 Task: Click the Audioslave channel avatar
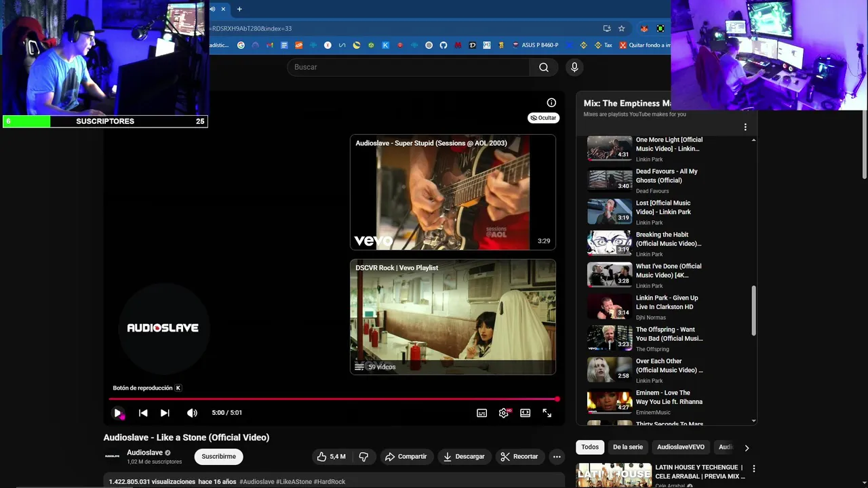pos(112,456)
